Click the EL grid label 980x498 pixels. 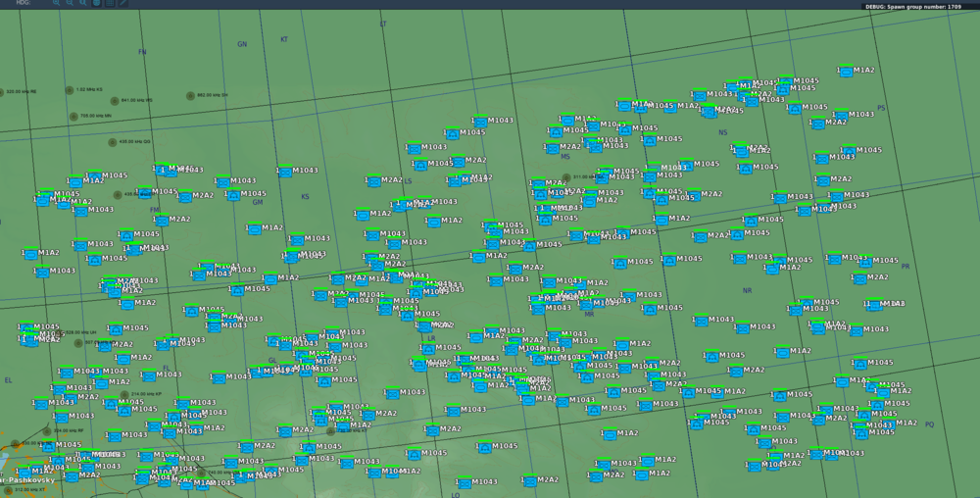[8, 380]
